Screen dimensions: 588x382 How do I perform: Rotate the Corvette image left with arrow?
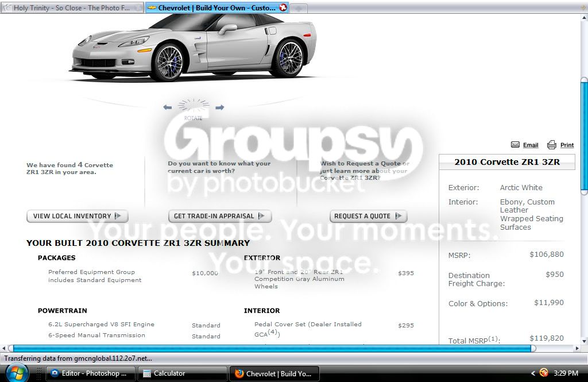click(x=168, y=107)
